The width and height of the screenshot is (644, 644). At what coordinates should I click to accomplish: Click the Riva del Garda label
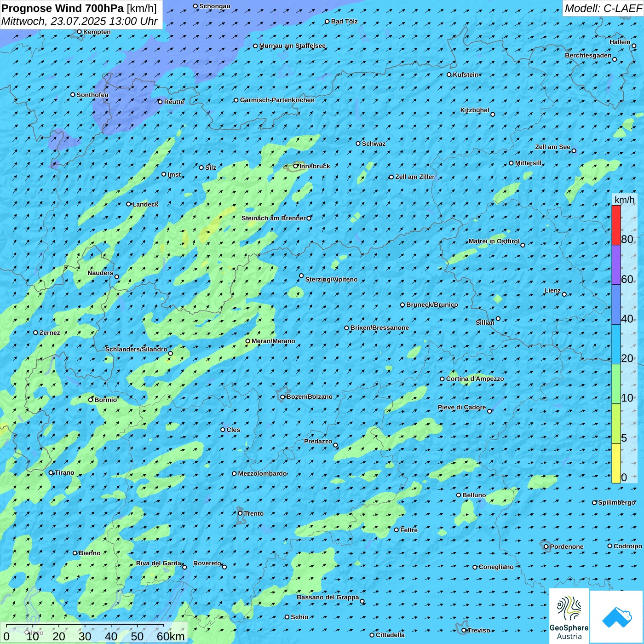[x=159, y=563]
